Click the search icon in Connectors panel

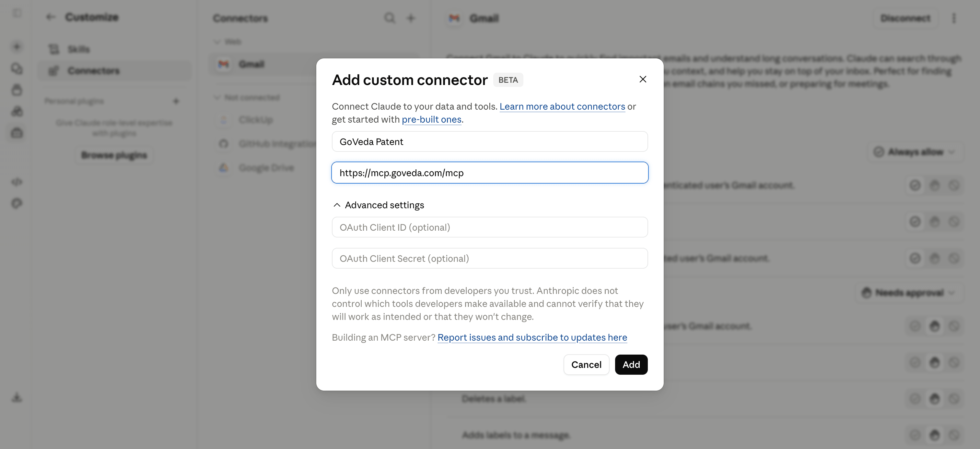click(390, 18)
